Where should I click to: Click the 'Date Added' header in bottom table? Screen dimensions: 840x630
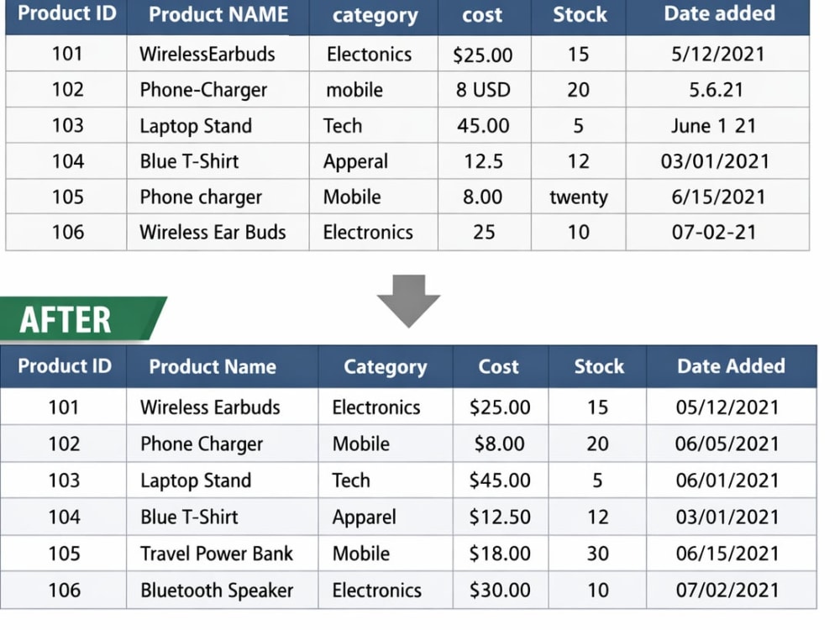(731, 366)
